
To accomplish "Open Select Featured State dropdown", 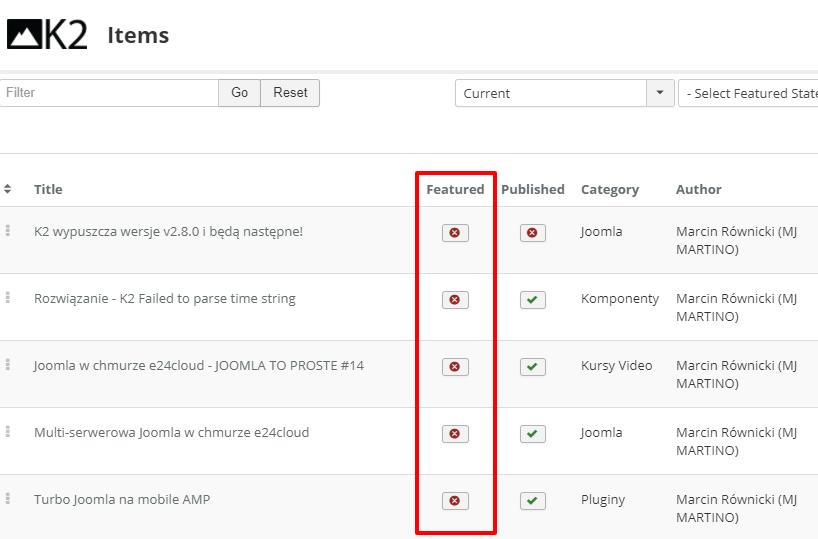I will click(748, 93).
